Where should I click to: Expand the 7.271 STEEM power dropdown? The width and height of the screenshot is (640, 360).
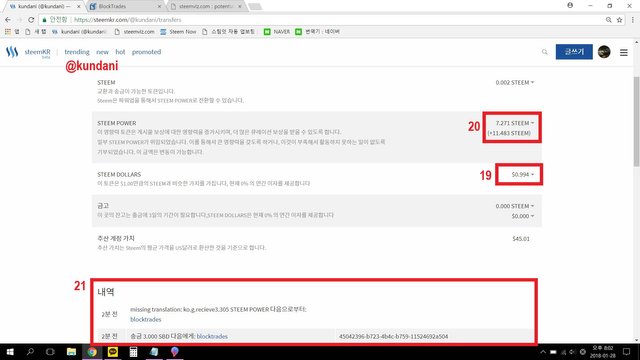(x=515, y=123)
